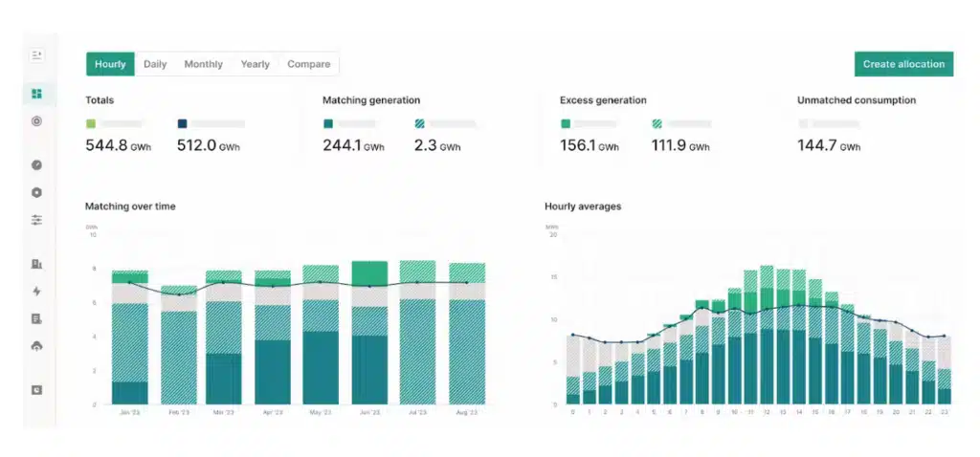Open the dashboard grid icon in sidebar

[x=36, y=94]
